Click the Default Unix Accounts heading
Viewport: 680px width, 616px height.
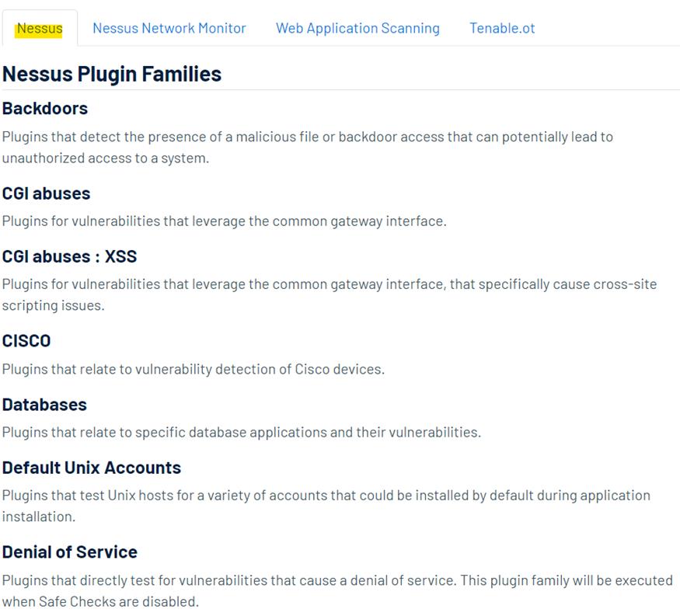[92, 468]
